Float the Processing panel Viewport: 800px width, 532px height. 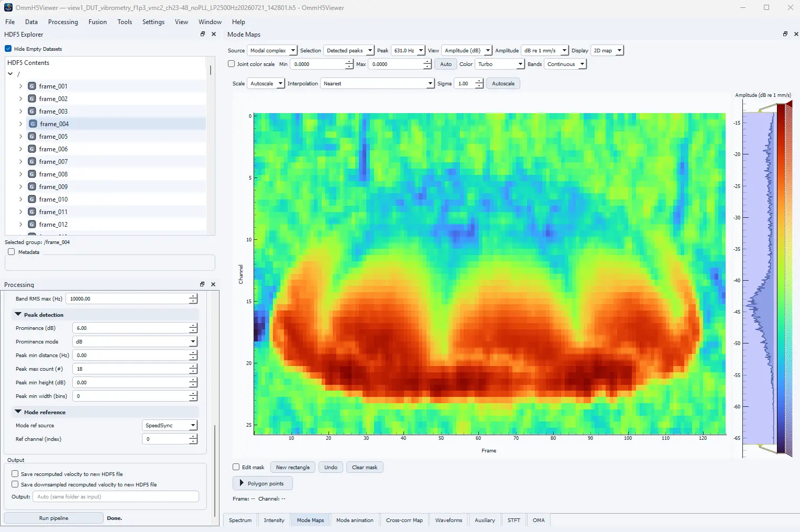[x=202, y=284]
